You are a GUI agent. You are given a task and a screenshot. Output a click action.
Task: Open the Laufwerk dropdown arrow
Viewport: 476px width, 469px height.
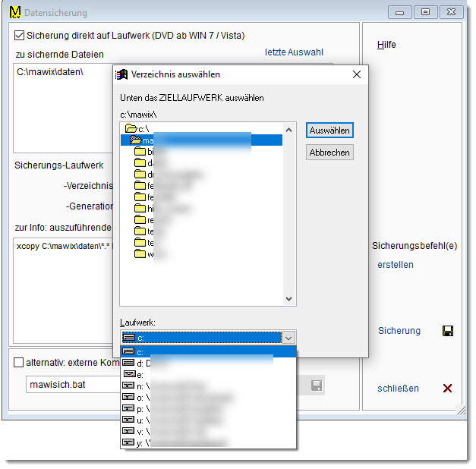288,337
